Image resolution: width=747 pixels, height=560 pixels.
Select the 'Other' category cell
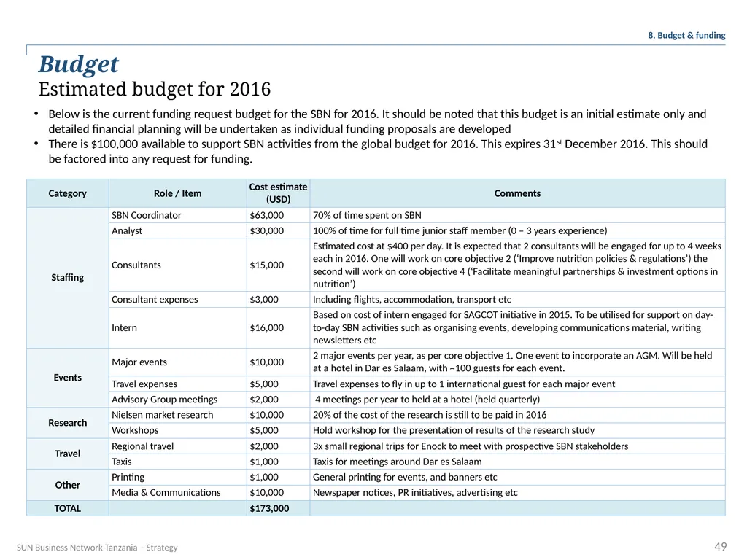(x=67, y=485)
